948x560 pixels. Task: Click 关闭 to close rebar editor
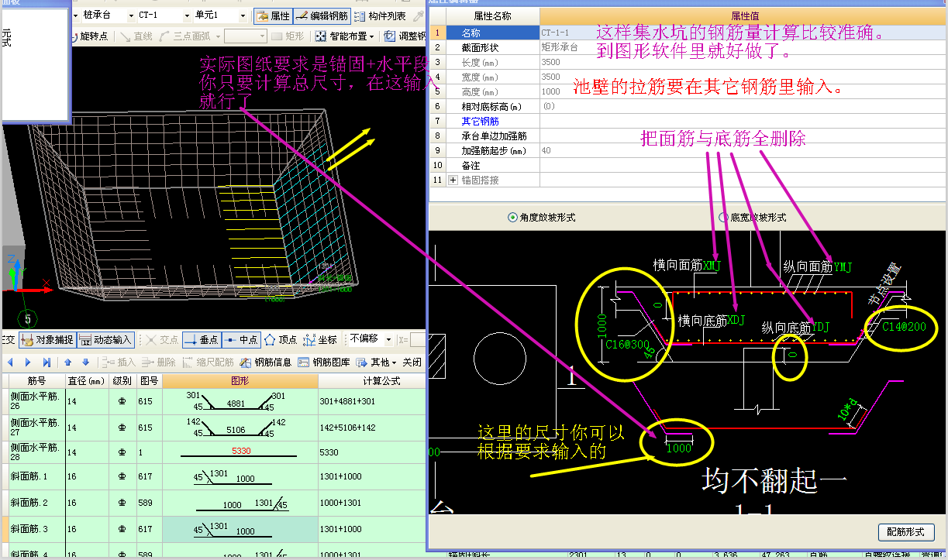click(x=412, y=362)
